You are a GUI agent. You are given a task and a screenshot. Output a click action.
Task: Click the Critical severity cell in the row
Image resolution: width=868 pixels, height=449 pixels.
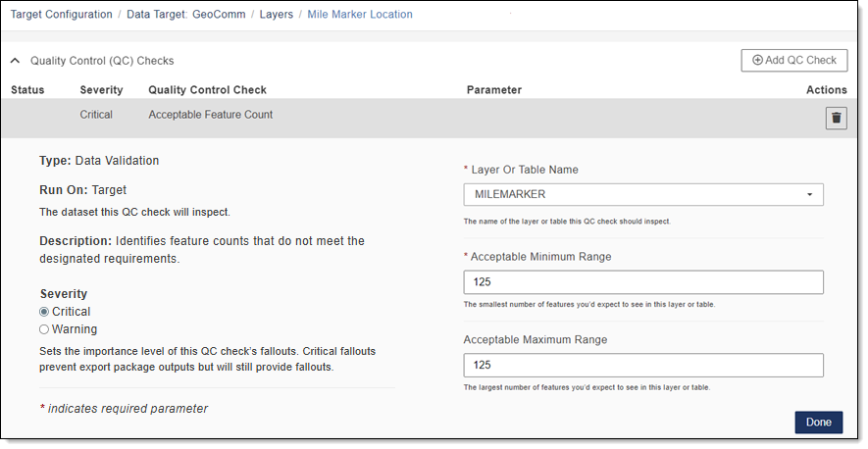tap(96, 115)
